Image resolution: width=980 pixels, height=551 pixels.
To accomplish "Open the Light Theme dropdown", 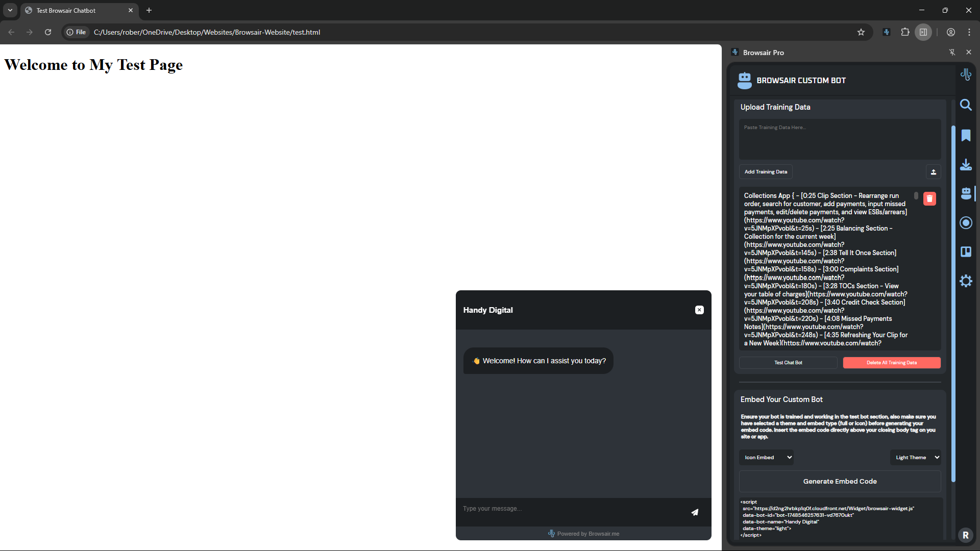I will tap(916, 458).
